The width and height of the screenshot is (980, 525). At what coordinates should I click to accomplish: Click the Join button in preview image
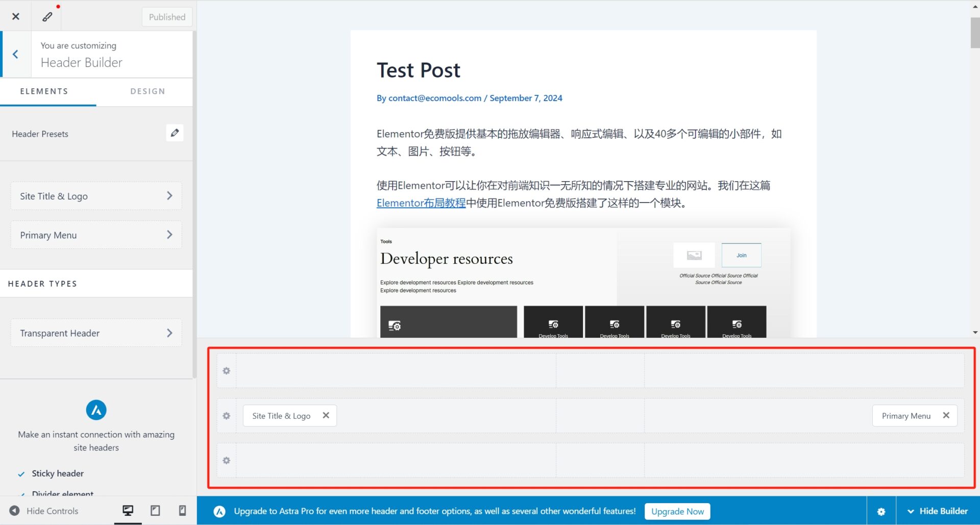[x=741, y=255]
